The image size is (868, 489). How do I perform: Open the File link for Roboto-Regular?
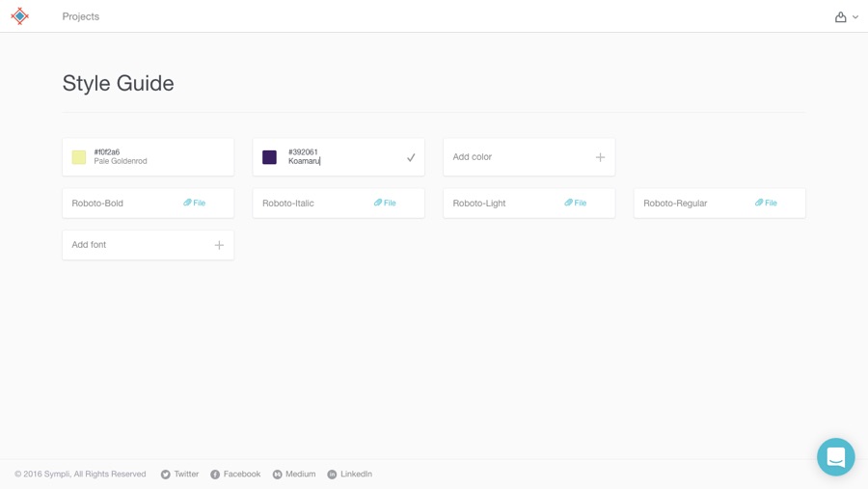pos(766,203)
